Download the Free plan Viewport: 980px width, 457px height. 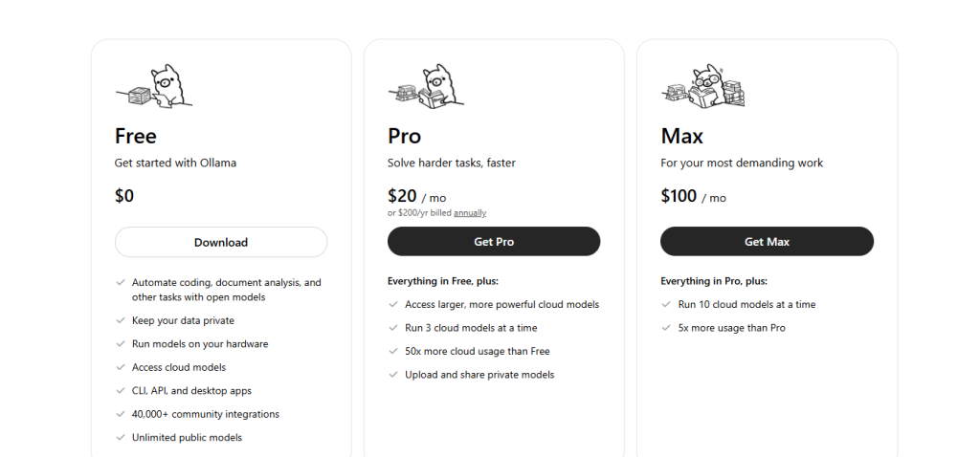tap(221, 242)
